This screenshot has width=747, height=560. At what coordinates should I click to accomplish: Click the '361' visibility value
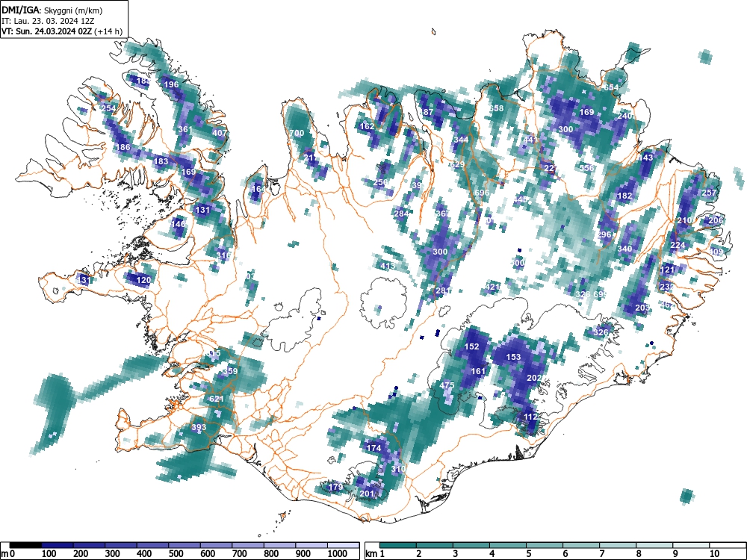pos(185,129)
